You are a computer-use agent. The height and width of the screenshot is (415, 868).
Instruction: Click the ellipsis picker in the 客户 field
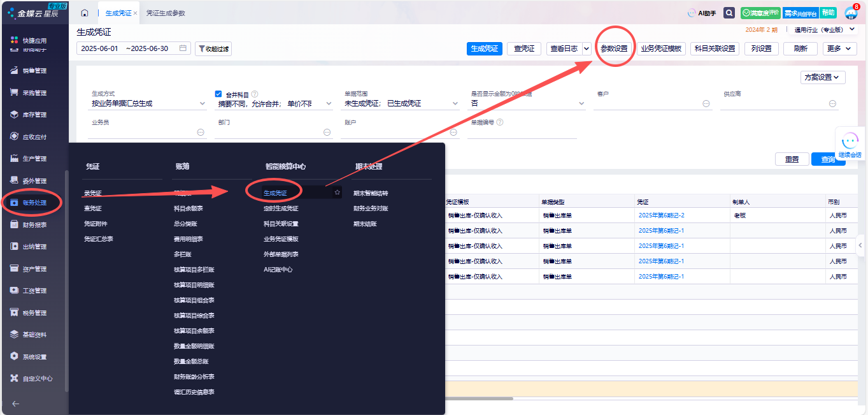click(706, 103)
